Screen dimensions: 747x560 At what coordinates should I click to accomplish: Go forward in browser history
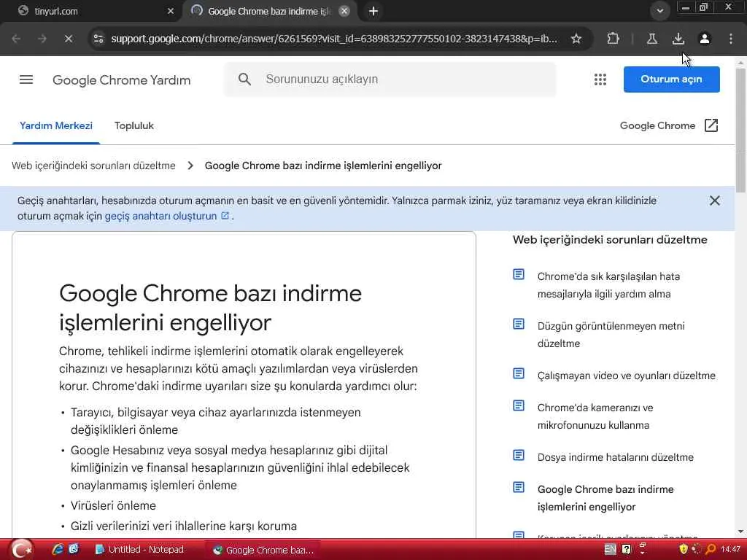[x=42, y=39]
